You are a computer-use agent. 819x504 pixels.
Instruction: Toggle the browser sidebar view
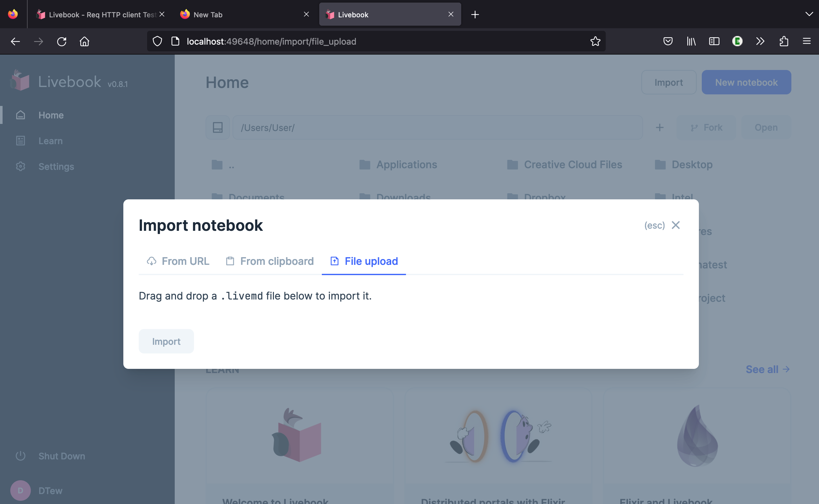click(x=714, y=41)
